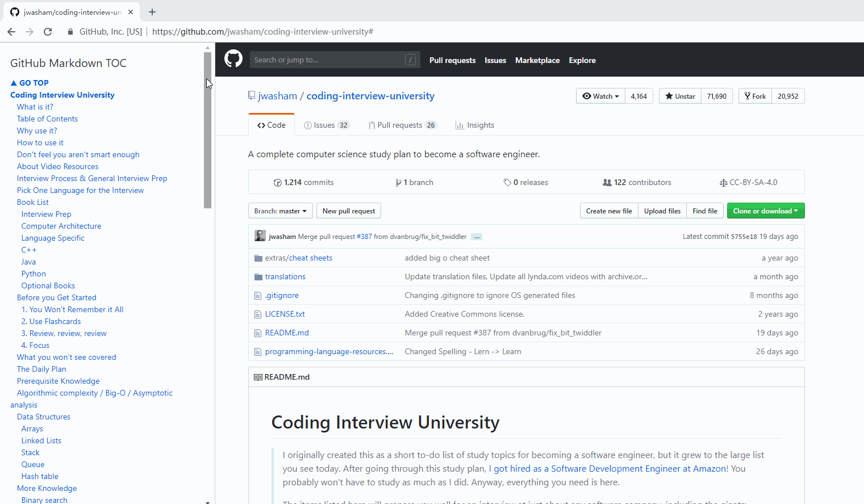Image resolution: width=864 pixels, height=504 pixels.
Task: Open Amazon hired story link
Action: coord(608,469)
